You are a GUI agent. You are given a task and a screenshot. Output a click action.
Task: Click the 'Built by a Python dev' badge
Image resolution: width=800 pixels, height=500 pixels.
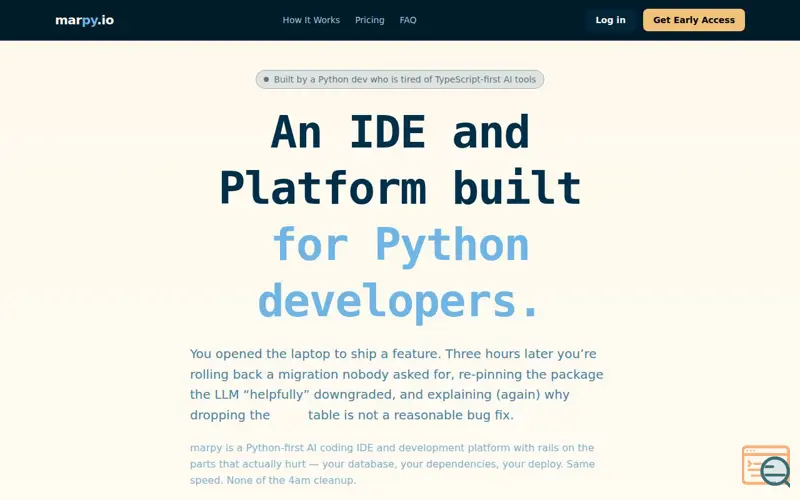pos(399,79)
